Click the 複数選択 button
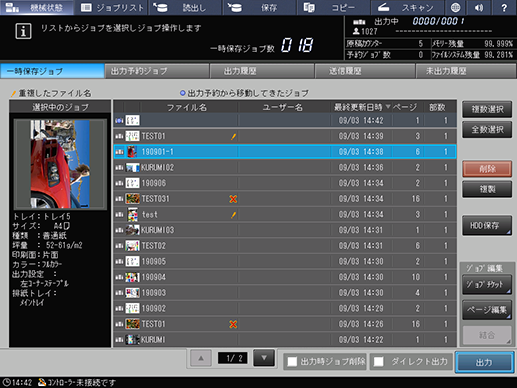This screenshot has width=517, height=388. click(x=487, y=109)
